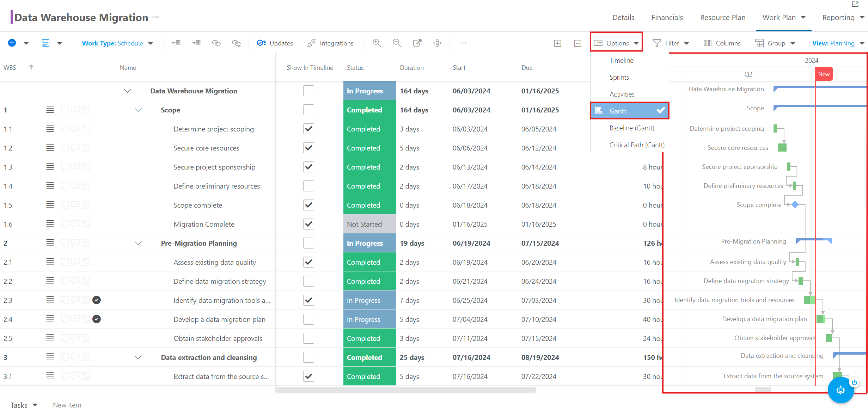Check Show In Timeline for Define data migration strategy
Screen dimensions: 868x417
[308, 281]
